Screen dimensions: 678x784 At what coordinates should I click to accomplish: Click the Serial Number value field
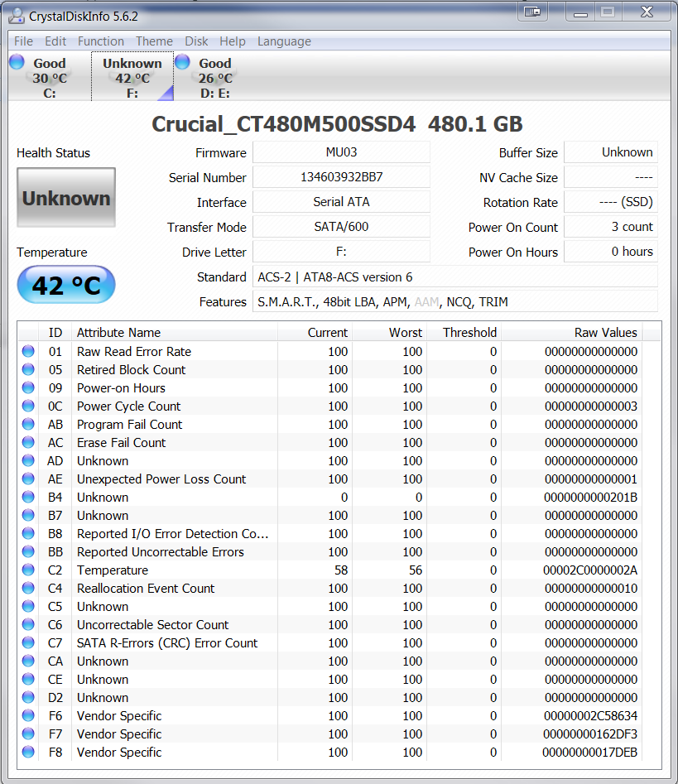(x=341, y=177)
